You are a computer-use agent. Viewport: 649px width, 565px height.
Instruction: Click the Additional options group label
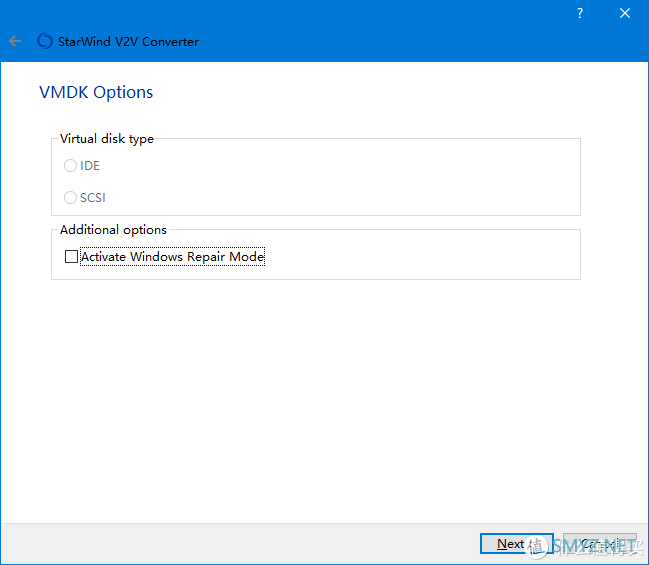[113, 230]
